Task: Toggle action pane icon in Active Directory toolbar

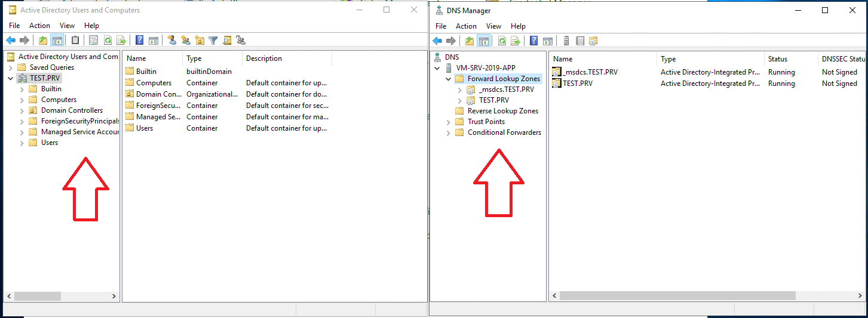Action: coord(154,41)
